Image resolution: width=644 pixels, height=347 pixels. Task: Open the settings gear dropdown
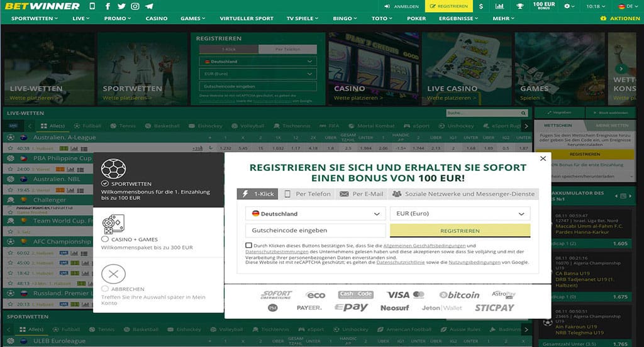click(x=569, y=6)
